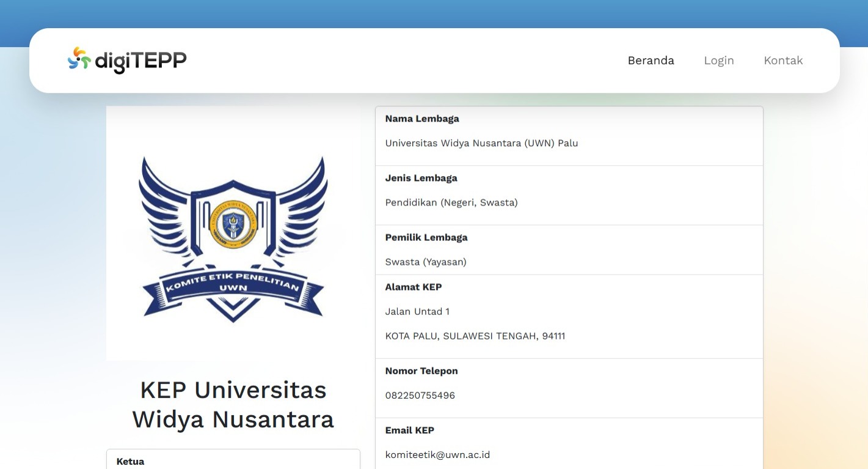Image resolution: width=868 pixels, height=469 pixels.
Task: Open the Beranda menu item
Action: (651, 61)
